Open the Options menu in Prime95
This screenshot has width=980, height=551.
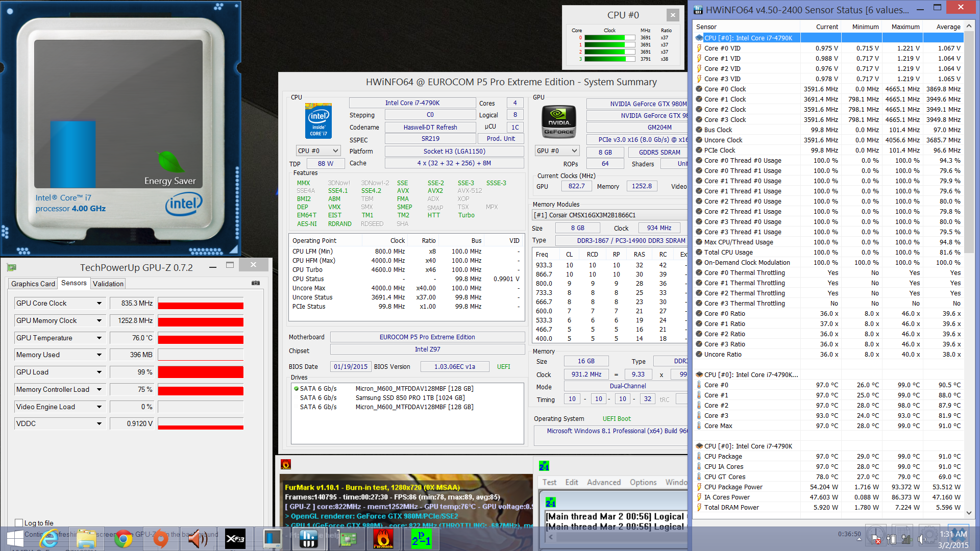[x=643, y=482]
